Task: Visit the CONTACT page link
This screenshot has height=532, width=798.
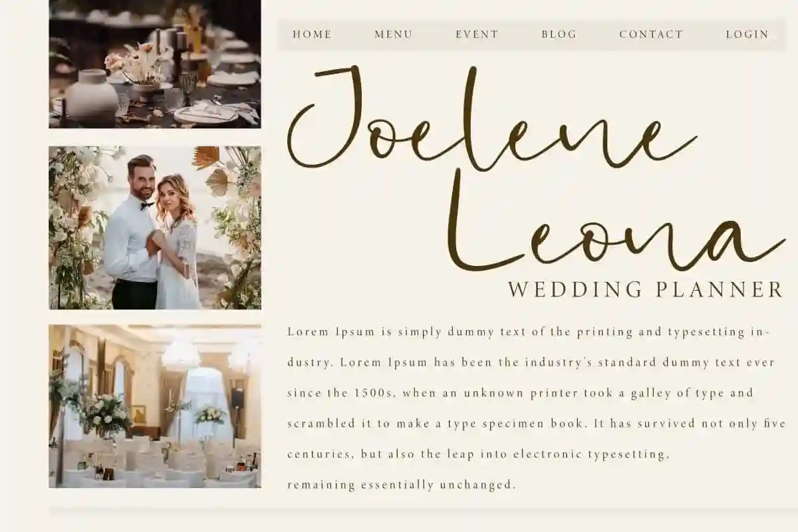Action: [651, 35]
